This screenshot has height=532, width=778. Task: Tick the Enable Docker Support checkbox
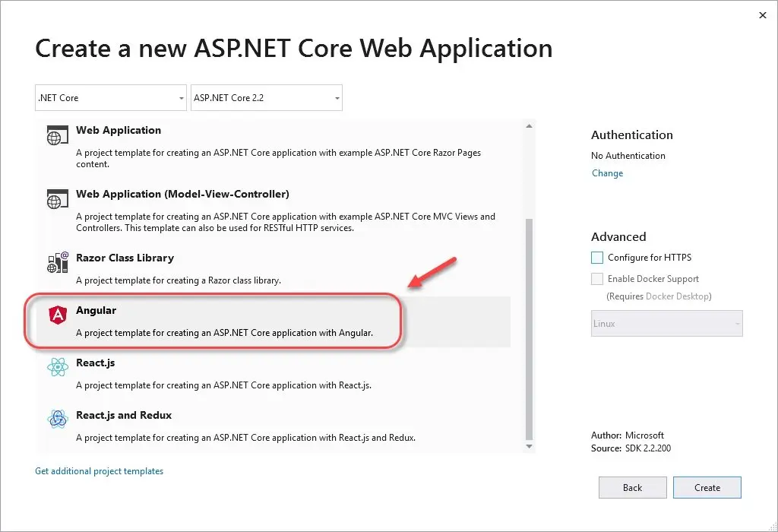(x=597, y=279)
